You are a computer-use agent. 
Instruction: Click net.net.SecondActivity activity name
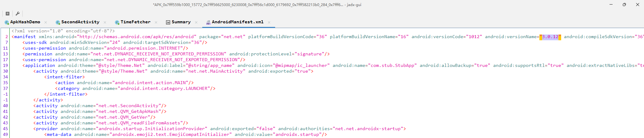coord(128,106)
